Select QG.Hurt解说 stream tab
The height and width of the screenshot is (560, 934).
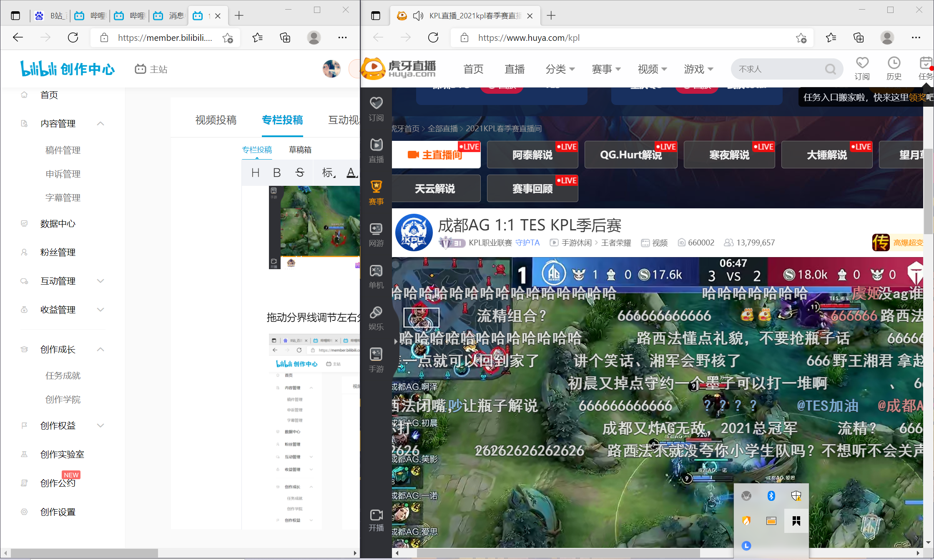pyautogui.click(x=631, y=155)
